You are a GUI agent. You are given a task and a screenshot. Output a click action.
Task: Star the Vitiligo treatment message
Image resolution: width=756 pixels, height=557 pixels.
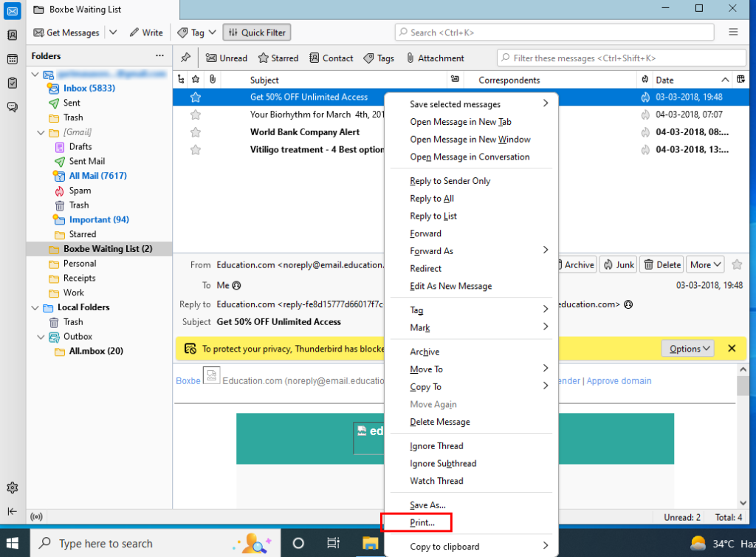(195, 150)
